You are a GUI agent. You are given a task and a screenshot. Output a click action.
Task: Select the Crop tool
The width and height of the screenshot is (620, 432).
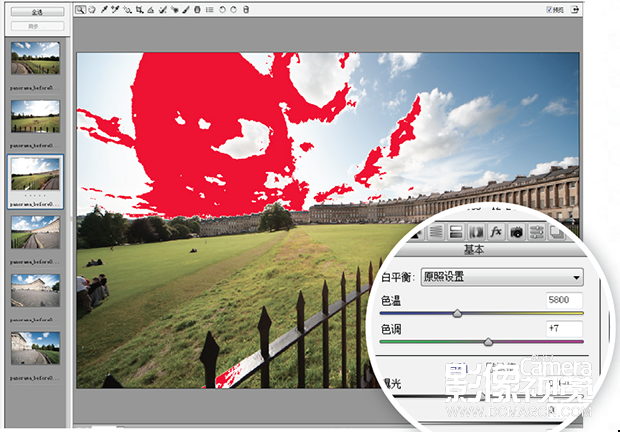140,9
